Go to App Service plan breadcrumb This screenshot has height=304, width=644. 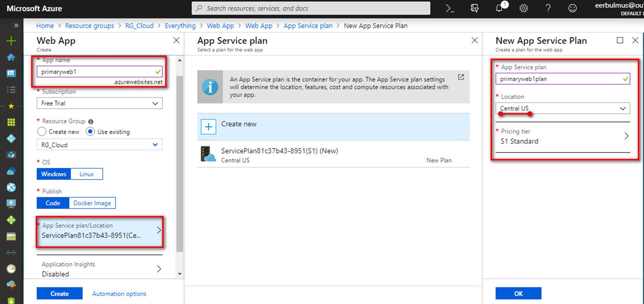pos(308,26)
